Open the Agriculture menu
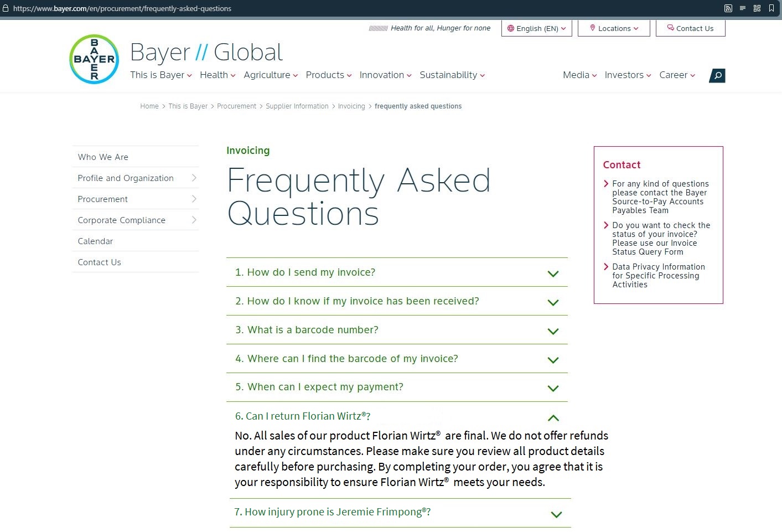The image size is (782, 532). (x=271, y=75)
